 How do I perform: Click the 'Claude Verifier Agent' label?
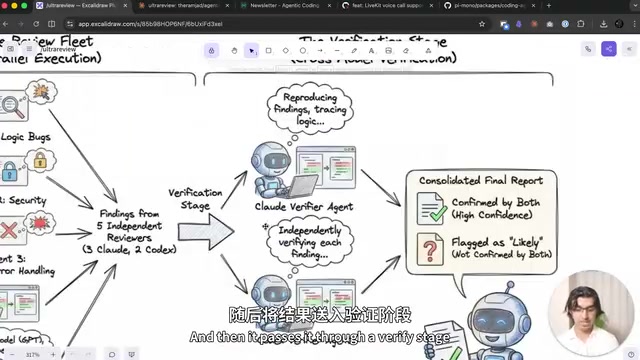pos(304,207)
